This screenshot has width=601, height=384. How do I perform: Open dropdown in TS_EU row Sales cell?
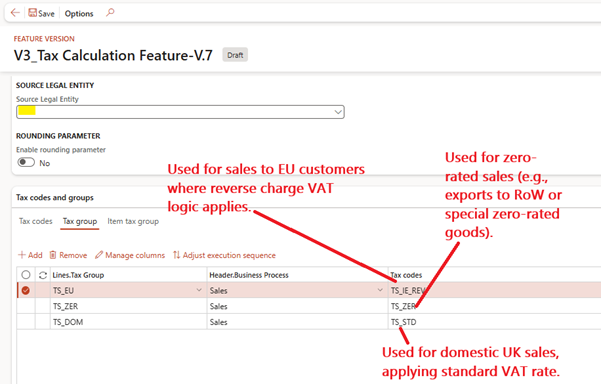click(x=380, y=290)
